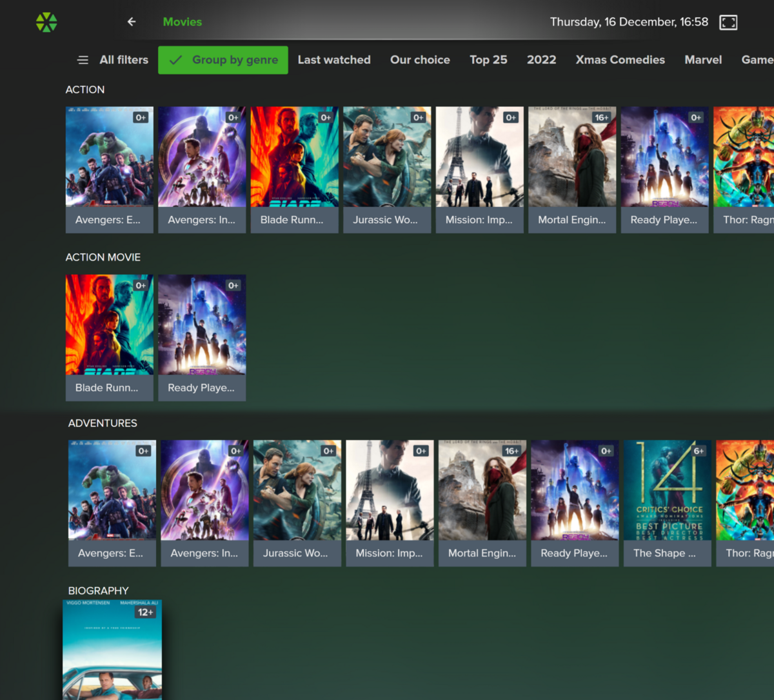Toggle fullscreen mode icon
This screenshot has width=774, height=700.
tap(728, 23)
